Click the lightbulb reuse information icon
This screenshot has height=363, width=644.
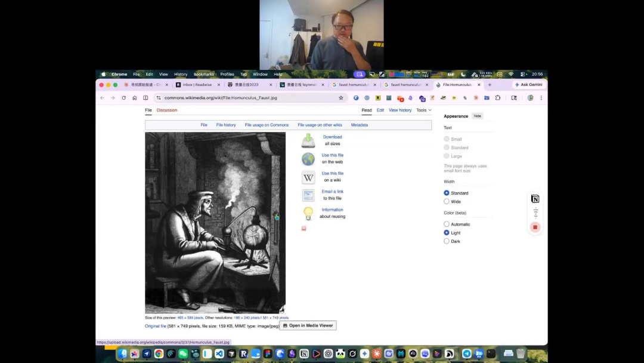tap(308, 213)
